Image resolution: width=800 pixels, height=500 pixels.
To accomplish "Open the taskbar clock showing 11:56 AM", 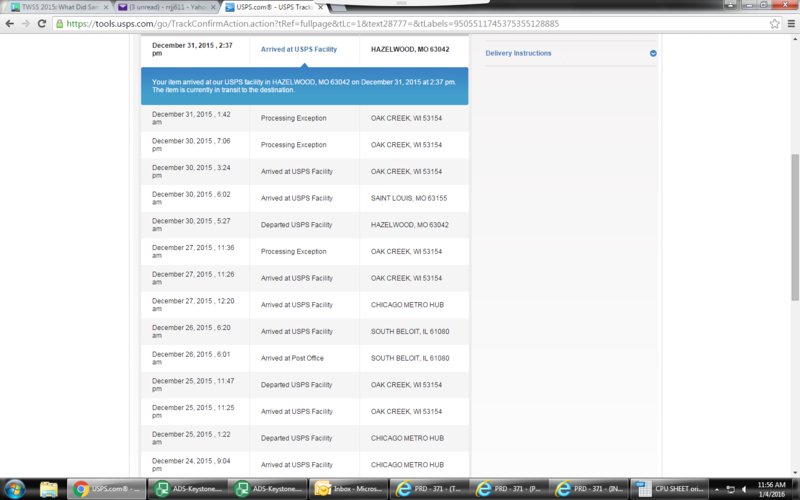I will pos(771,489).
